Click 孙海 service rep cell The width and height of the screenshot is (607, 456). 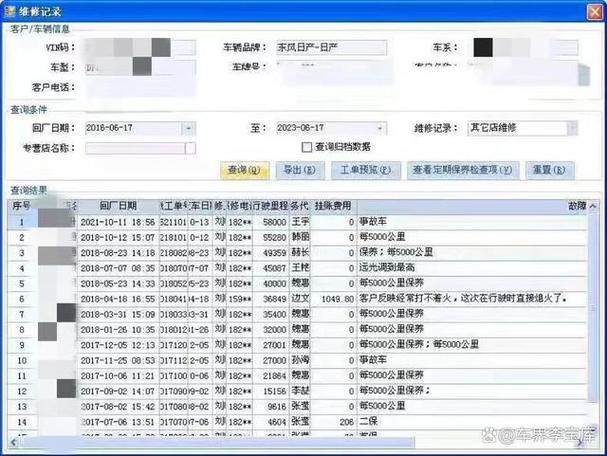tap(300, 361)
